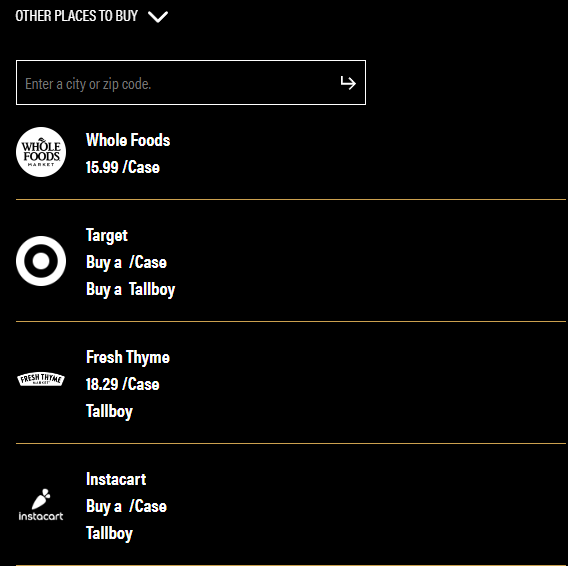Click the Other Places to Buy heading
Screen dimensions: 568x566
tap(76, 16)
